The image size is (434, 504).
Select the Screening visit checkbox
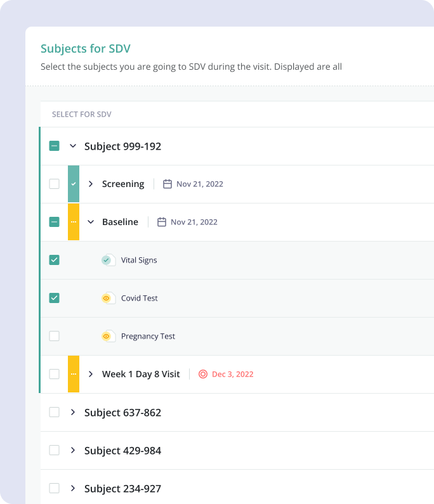point(55,184)
